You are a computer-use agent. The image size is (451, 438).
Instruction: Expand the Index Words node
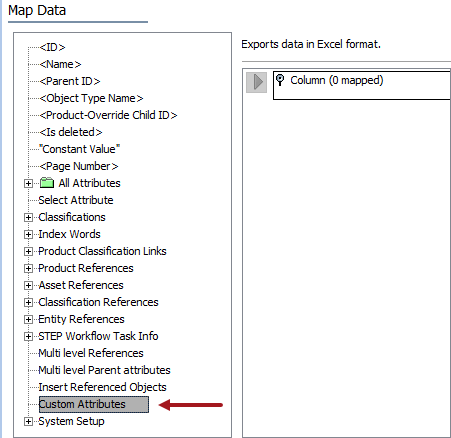click(28, 234)
